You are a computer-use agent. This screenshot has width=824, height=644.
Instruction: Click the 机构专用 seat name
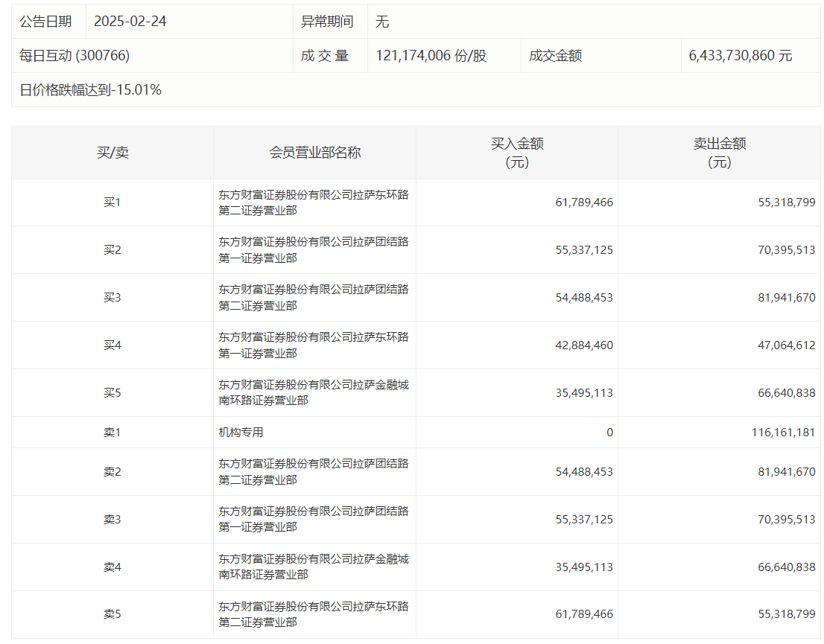[x=241, y=432]
